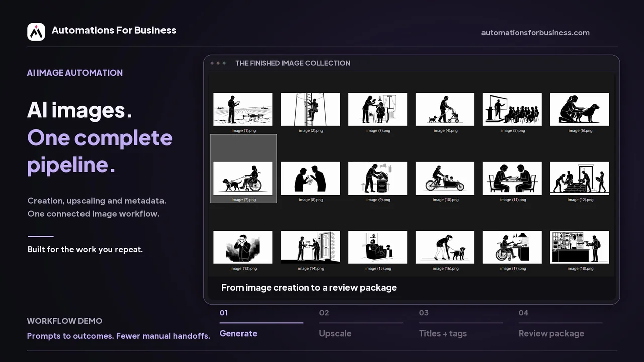Screen dimensions: 644x362
Task: Select the image (8).png thumbnail
Action: pos(310,178)
